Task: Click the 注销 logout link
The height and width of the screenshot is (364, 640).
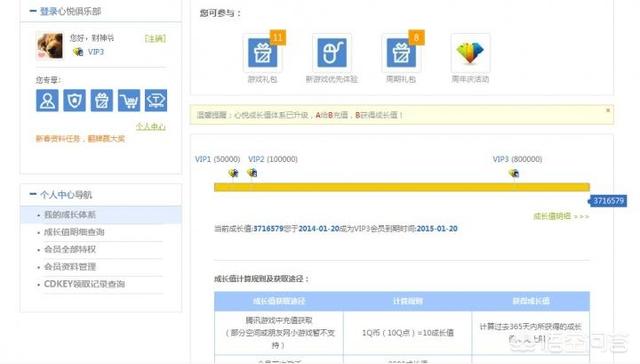Action: (155, 38)
